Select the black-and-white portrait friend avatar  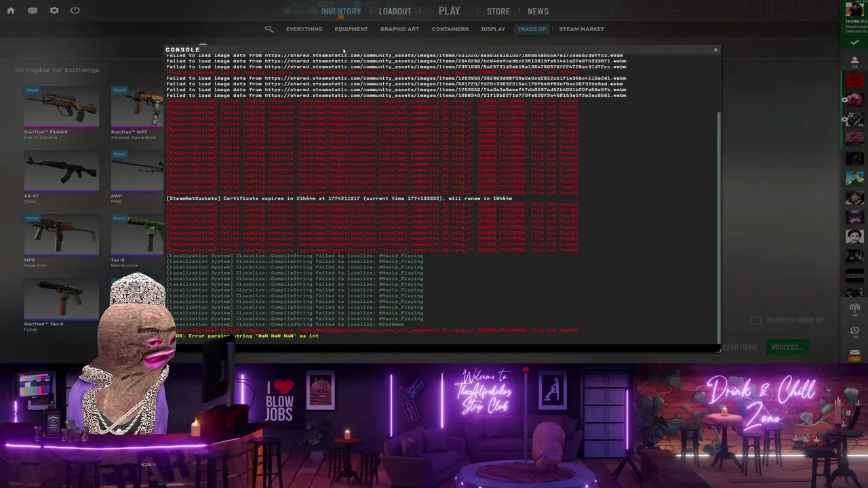tap(854, 237)
